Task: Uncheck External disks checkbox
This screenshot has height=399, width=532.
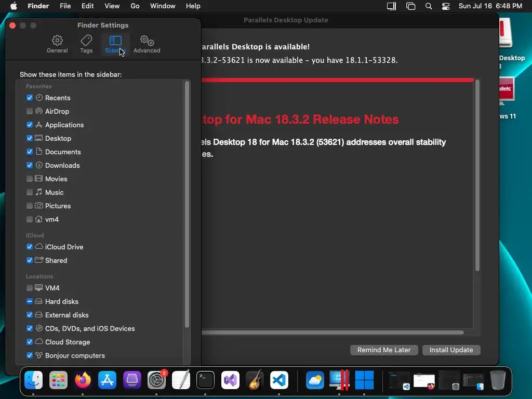Action: [x=30, y=315]
